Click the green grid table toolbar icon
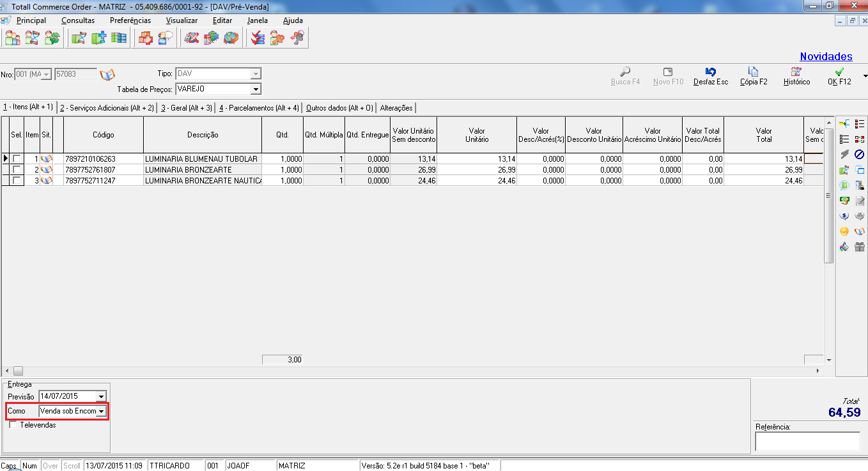868x471 pixels. [x=118, y=38]
